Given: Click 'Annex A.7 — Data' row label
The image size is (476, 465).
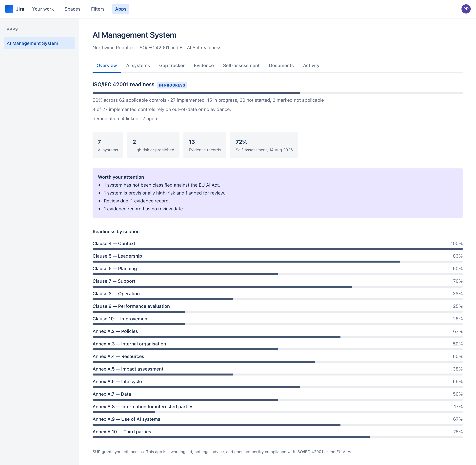Looking at the screenshot, I should 112,394.
